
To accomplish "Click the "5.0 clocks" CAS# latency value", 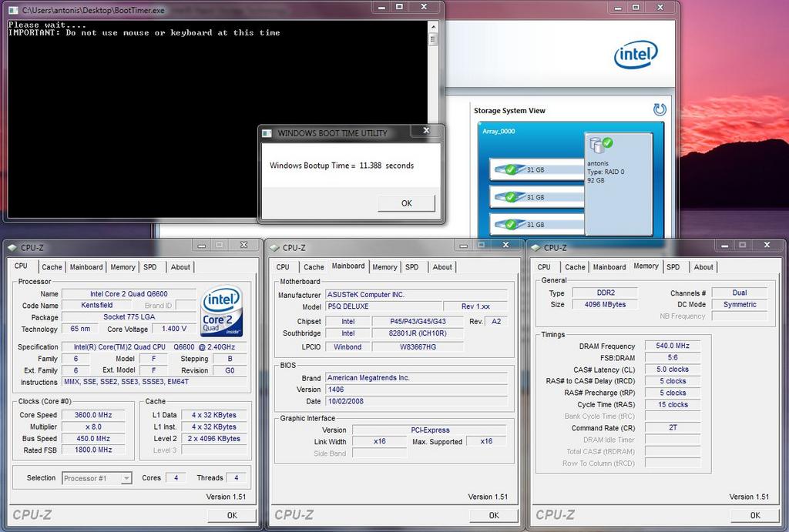I will [673, 369].
